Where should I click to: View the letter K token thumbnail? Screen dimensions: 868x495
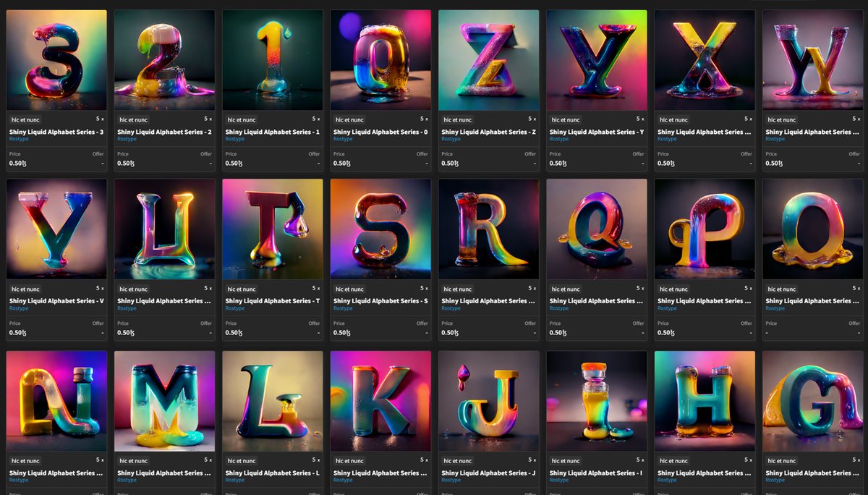tap(380, 399)
